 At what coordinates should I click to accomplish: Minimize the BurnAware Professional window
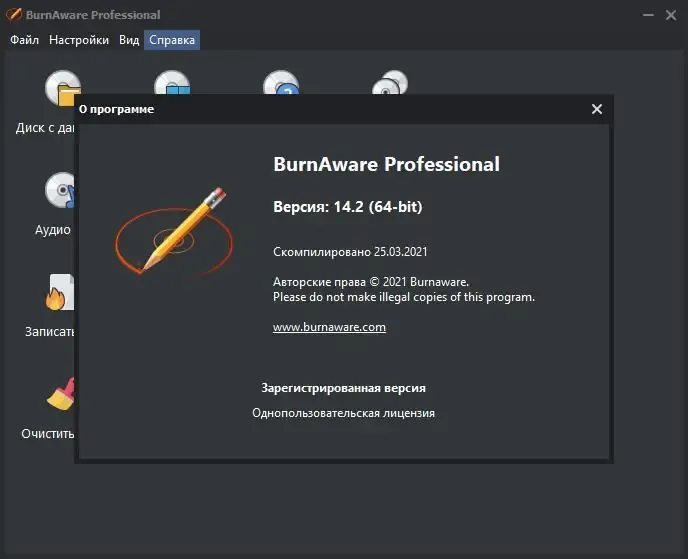[x=648, y=15]
